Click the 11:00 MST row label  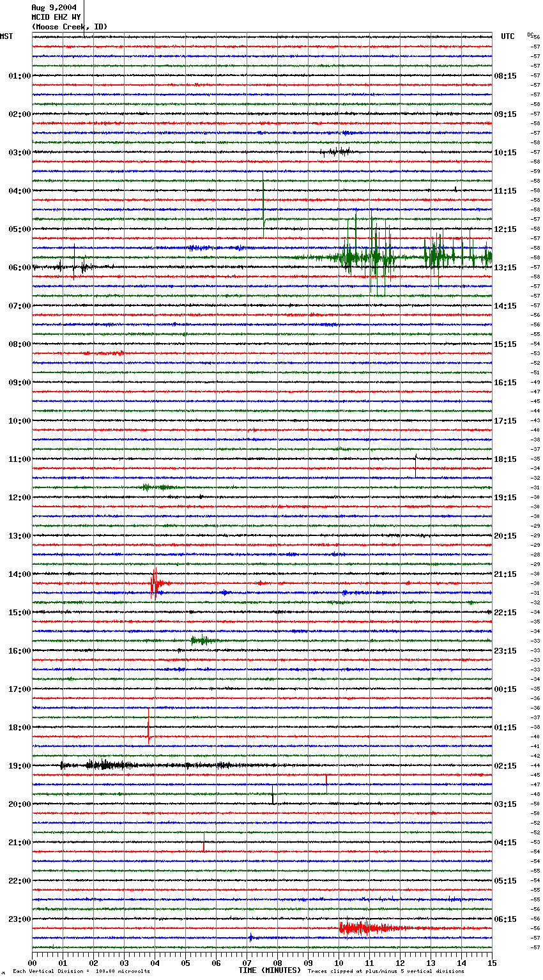[x=19, y=459]
